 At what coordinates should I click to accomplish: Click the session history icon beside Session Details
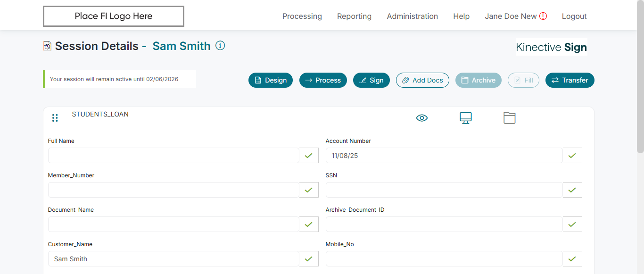tap(47, 46)
